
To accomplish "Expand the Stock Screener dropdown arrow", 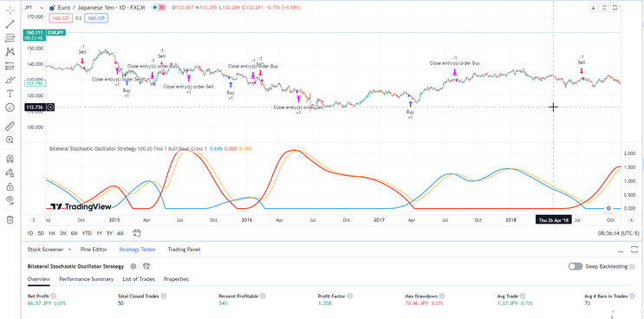I will coord(69,249).
